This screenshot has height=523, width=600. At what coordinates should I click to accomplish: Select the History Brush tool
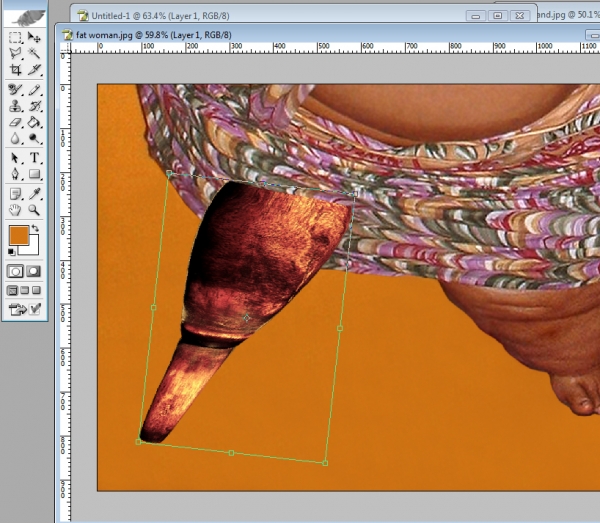34,106
